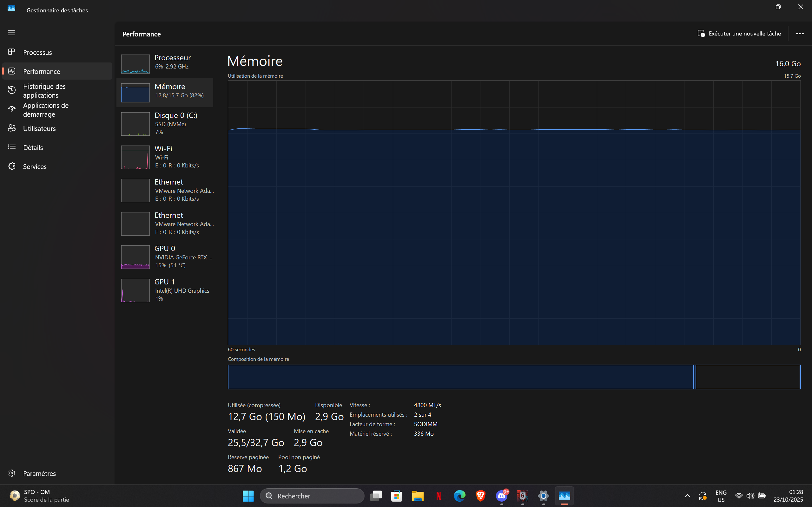Select the Utilisateurs icon in sidebar
This screenshot has height=507, width=812.
click(12, 128)
